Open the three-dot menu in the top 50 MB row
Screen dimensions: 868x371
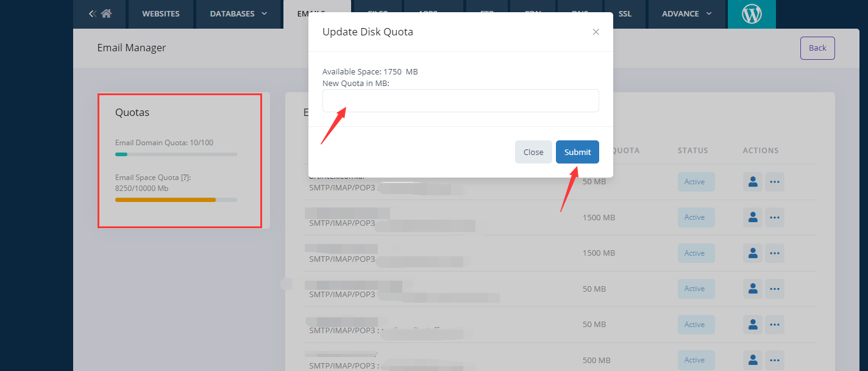tap(774, 182)
